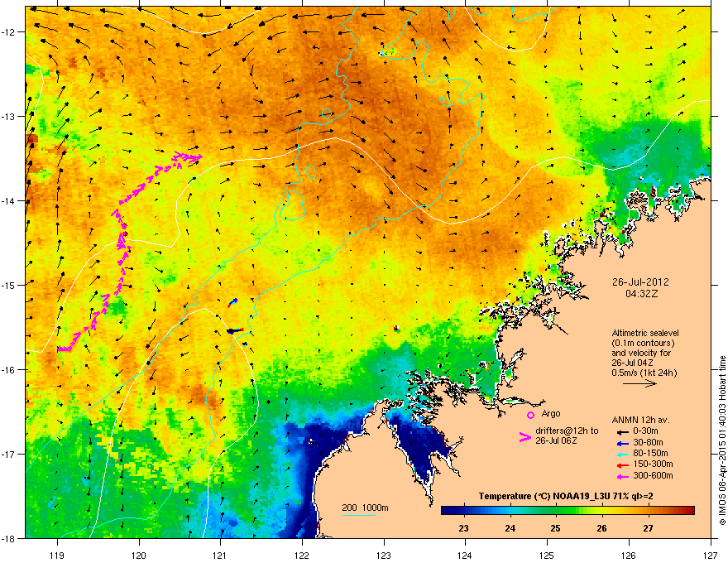Click the 26-Jul-2012 date label

point(641,282)
